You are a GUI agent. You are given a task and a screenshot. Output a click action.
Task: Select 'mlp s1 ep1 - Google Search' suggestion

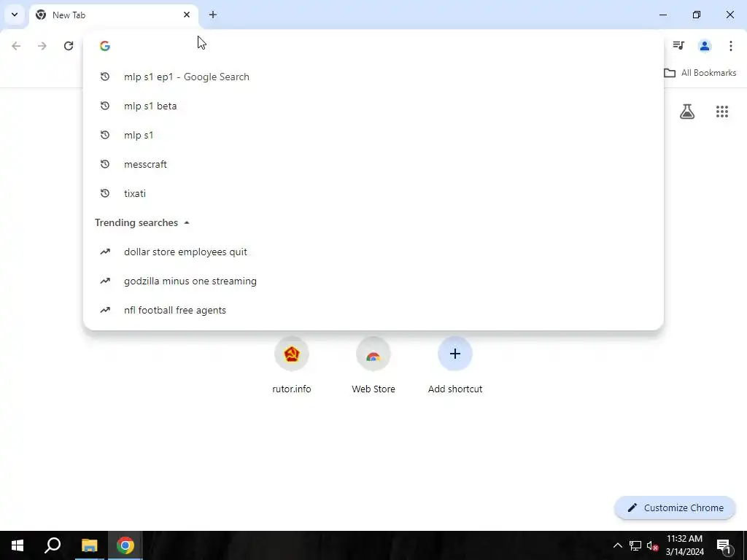click(x=373, y=77)
